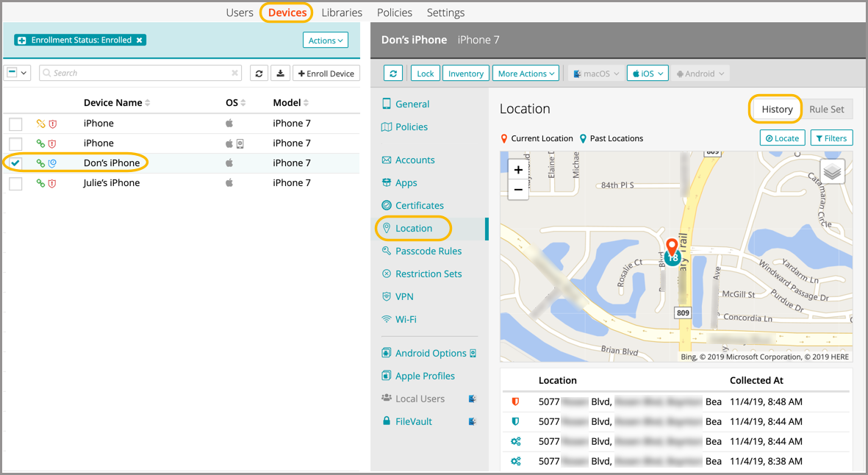Remove the Enrollment Status filter tag
868x475 pixels.
(140, 40)
